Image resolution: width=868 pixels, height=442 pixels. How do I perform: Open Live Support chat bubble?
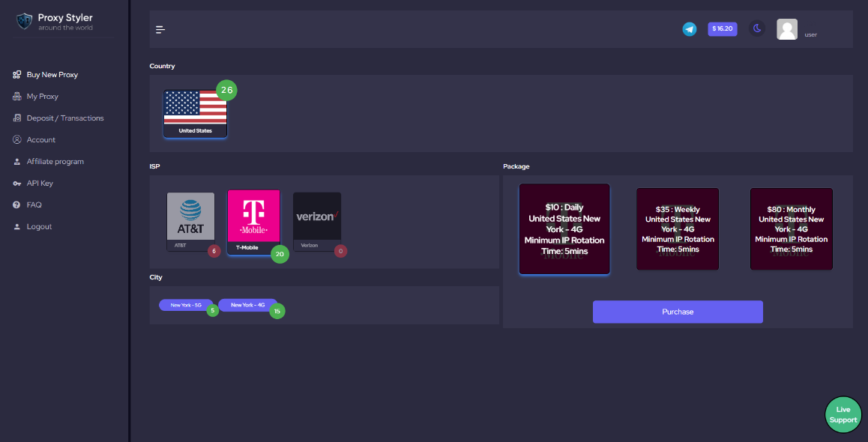click(843, 414)
